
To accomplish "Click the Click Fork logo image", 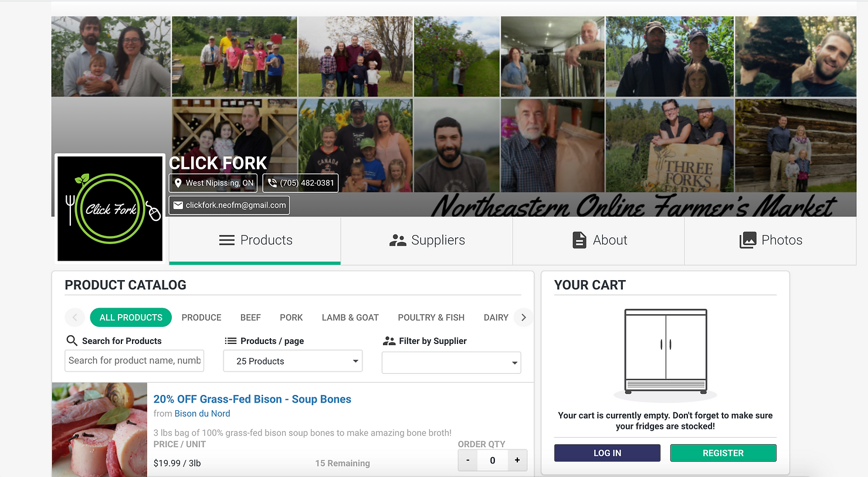I will pos(110,208).
